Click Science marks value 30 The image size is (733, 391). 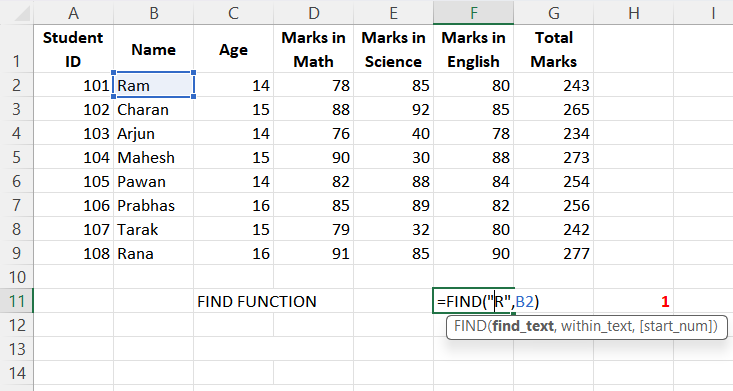click(x=393, y=157)
